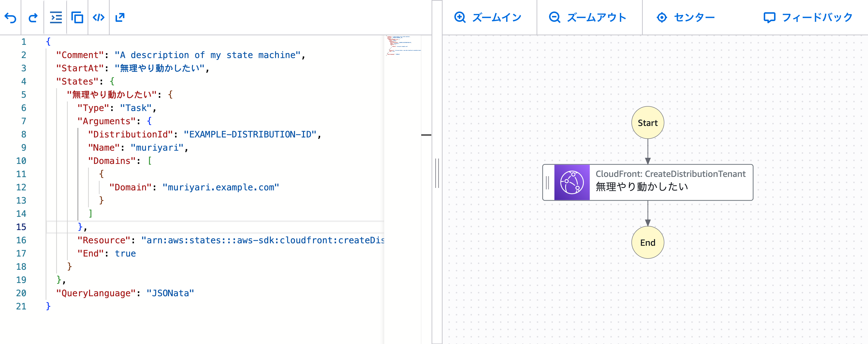Click the drag handle on task state

click(x=548, y=183)
